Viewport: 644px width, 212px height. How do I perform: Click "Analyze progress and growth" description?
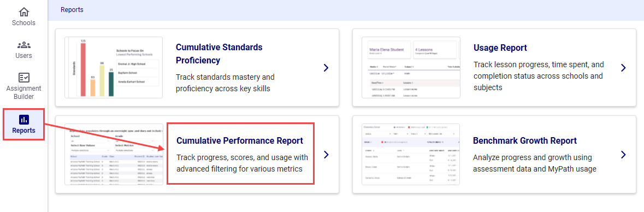535,163
